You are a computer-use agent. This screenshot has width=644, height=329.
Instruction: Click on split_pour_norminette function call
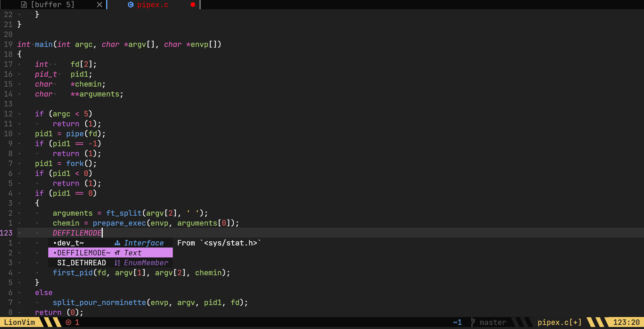pos(99,303)
